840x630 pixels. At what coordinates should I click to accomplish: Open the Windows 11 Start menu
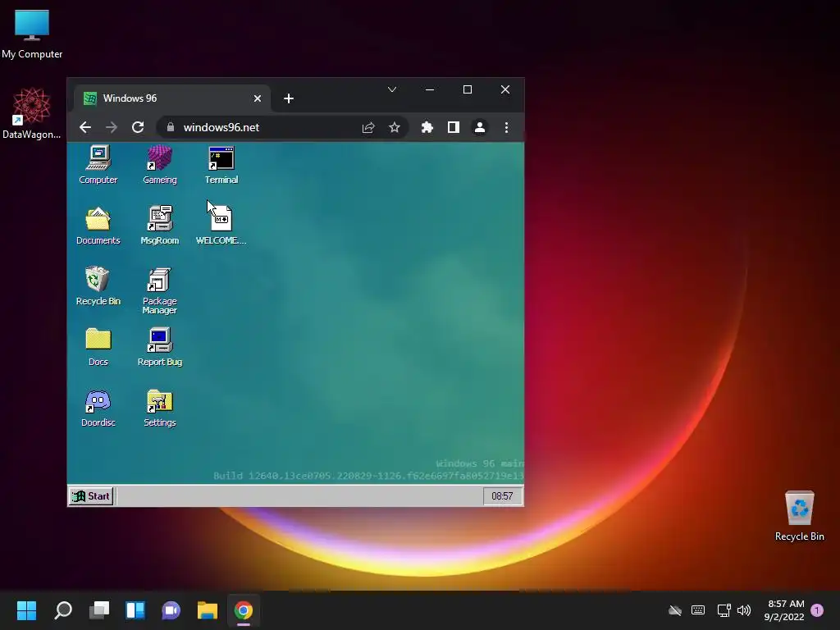coord(27,610)
